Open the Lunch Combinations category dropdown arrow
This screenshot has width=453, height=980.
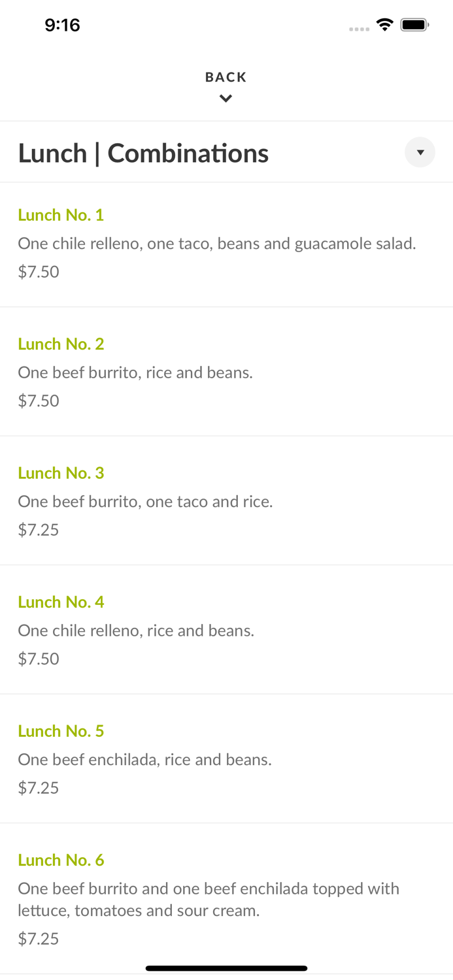coord(420,152)
